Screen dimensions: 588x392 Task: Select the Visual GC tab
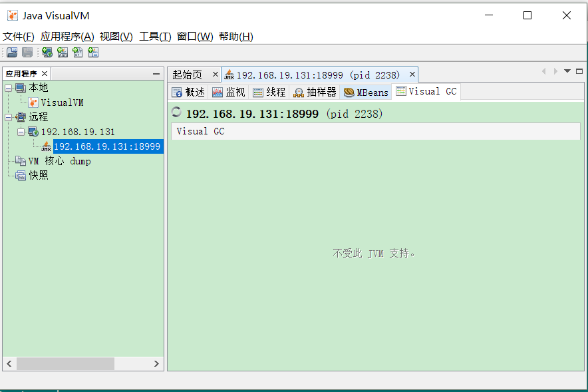(x=426, y=92)
